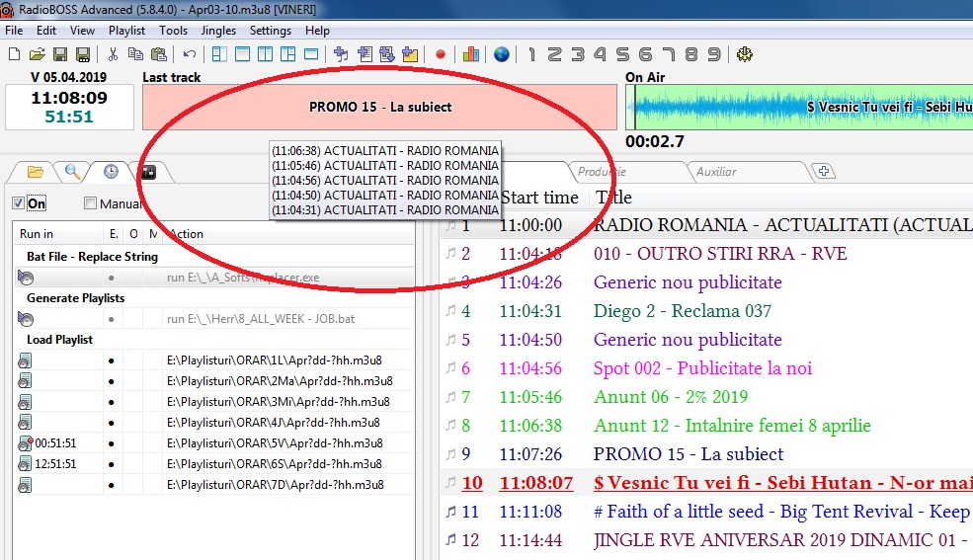The height and width of the screenshot is (560, 973).
Task: Open the Edit menu
Action: [x=45, y=31]
